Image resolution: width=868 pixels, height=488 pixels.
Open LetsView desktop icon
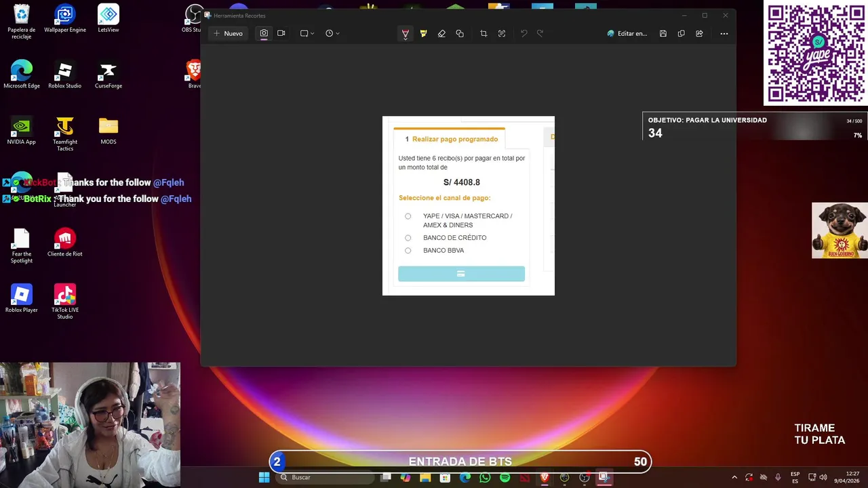108,19
